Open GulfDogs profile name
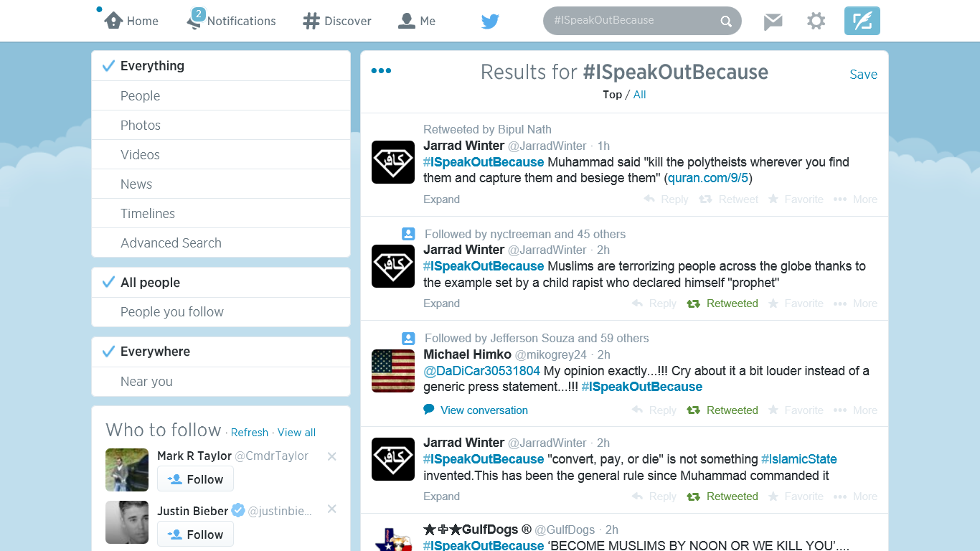The height and width of the screenshot is (551, 980). coord(477,529)
